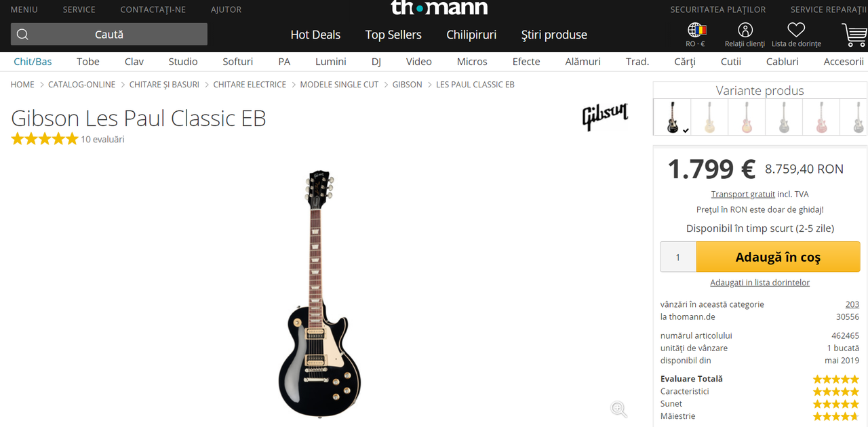
Task: Go to MODELE SINGLE CUT breadcrumb
Action: tap(340, 85)
